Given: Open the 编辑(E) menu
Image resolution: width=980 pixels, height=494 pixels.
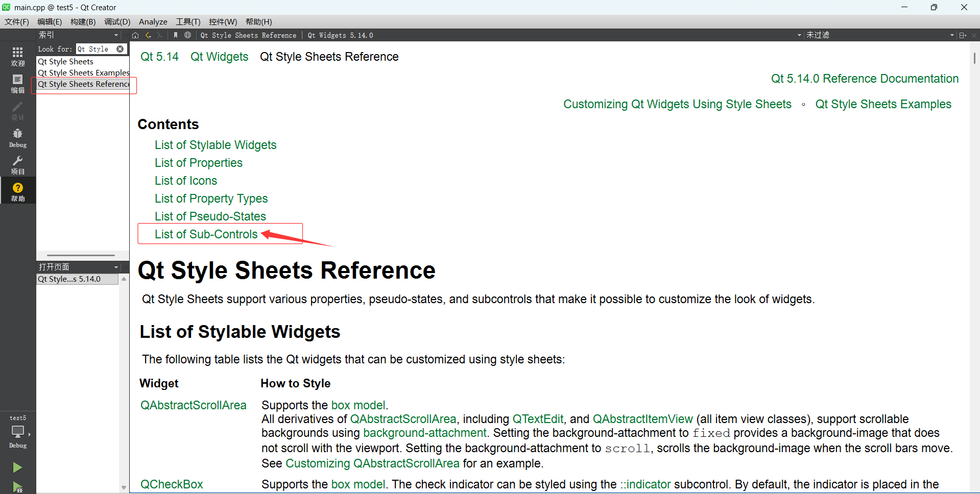Looking at the screenshot, I should click(x=50, y=21).
